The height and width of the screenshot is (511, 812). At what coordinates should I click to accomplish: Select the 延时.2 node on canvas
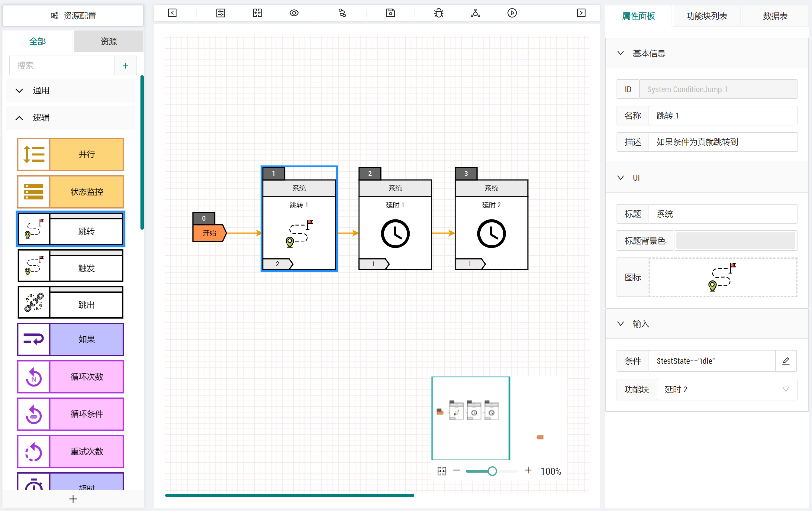click(x=491, y=218)
